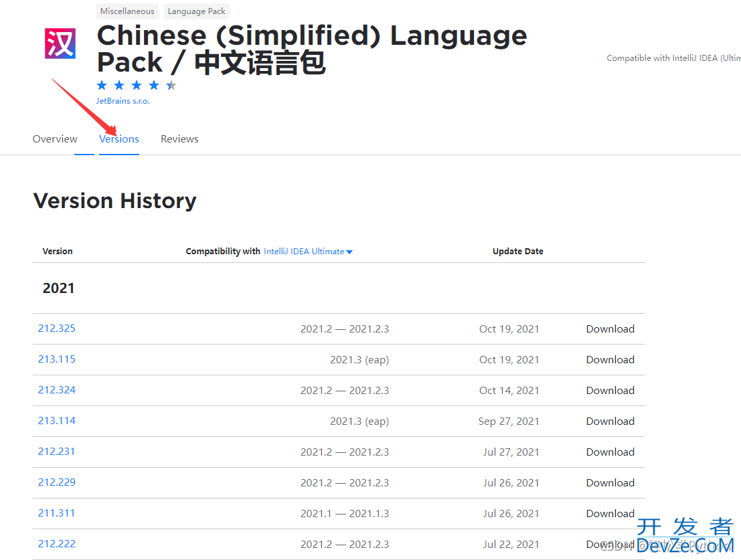741x560 pixels.
Task: Click the 2021.3 (eap) cell for 213.115
Action: click(359, 360)
